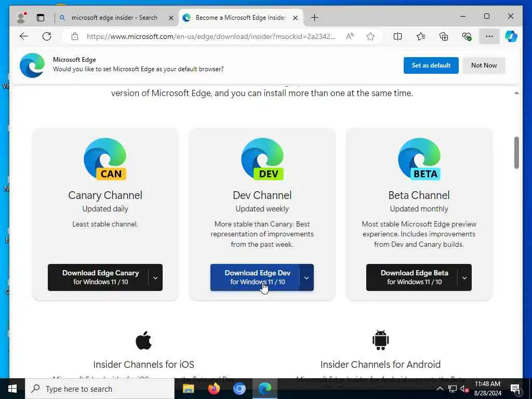Close the microsoft edge insider Search tab
The image size is (532, 399).
(171, 18)
